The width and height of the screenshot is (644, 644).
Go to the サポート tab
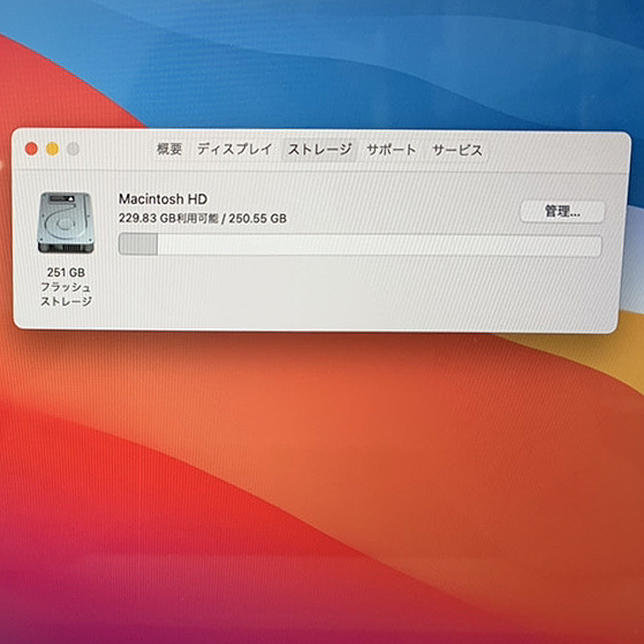391,149
